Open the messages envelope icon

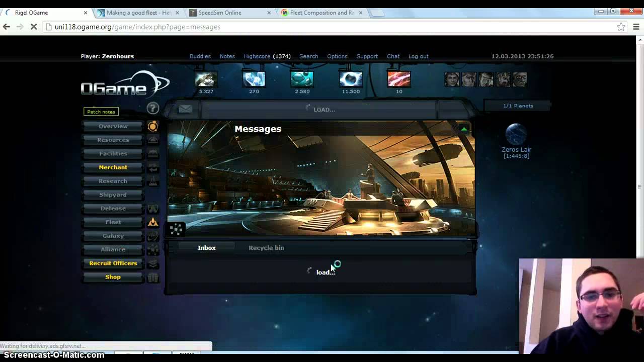(185, 109)
